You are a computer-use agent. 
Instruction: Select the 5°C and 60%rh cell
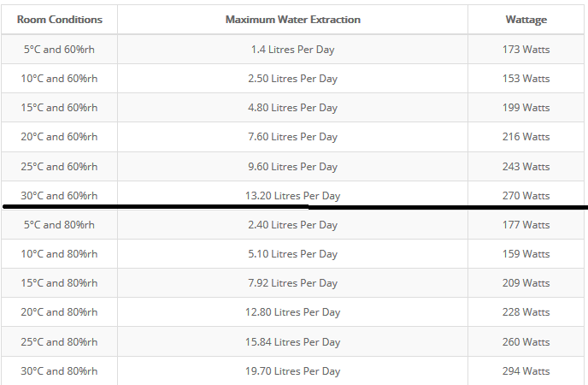tap(59, 49)
